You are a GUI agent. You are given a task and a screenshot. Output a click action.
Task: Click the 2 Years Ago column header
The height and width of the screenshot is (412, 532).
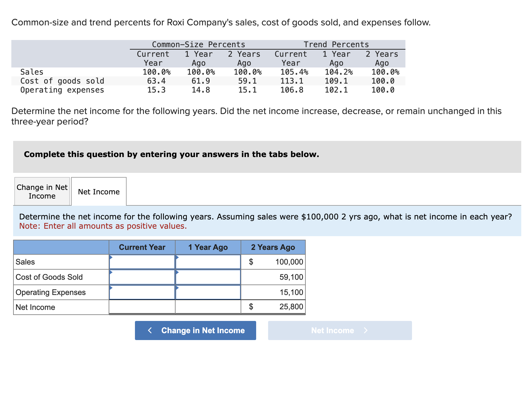(273, 247)
